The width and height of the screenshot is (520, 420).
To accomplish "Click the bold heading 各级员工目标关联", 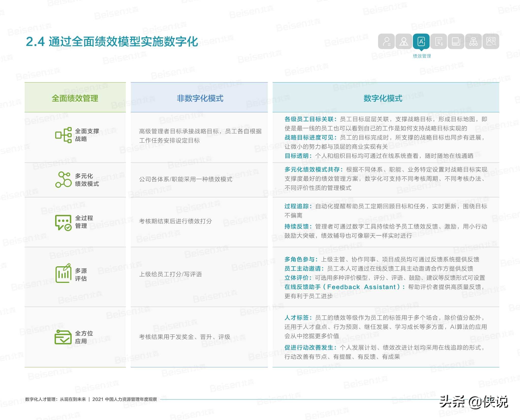I will (x=309, y=119).
